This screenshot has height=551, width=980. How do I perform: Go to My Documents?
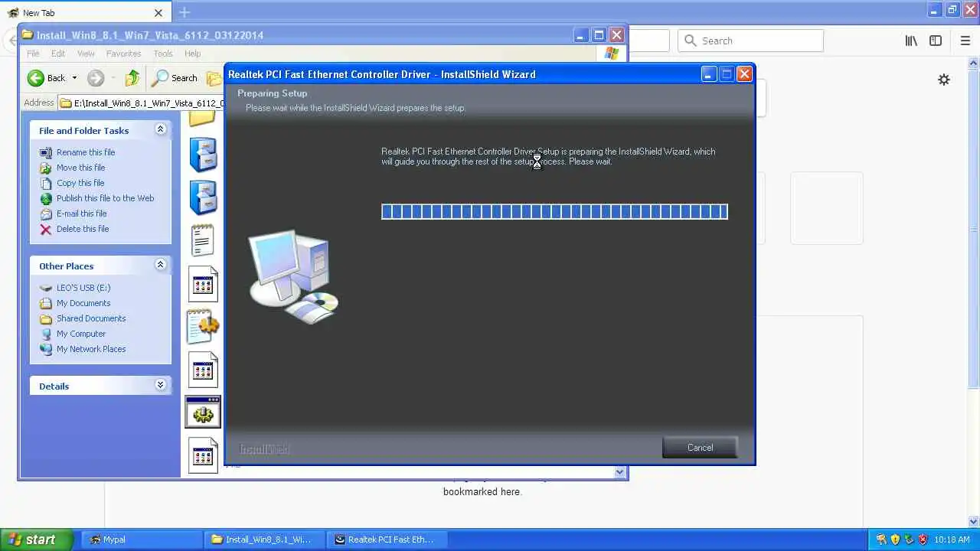tap(83, 303)
